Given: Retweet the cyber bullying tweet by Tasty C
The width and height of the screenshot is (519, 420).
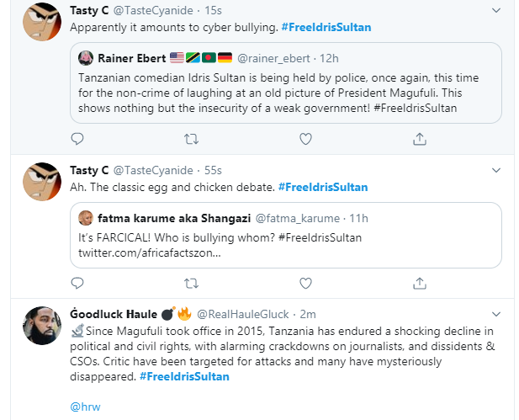Looking at the screenshot, I should (191, 138).
